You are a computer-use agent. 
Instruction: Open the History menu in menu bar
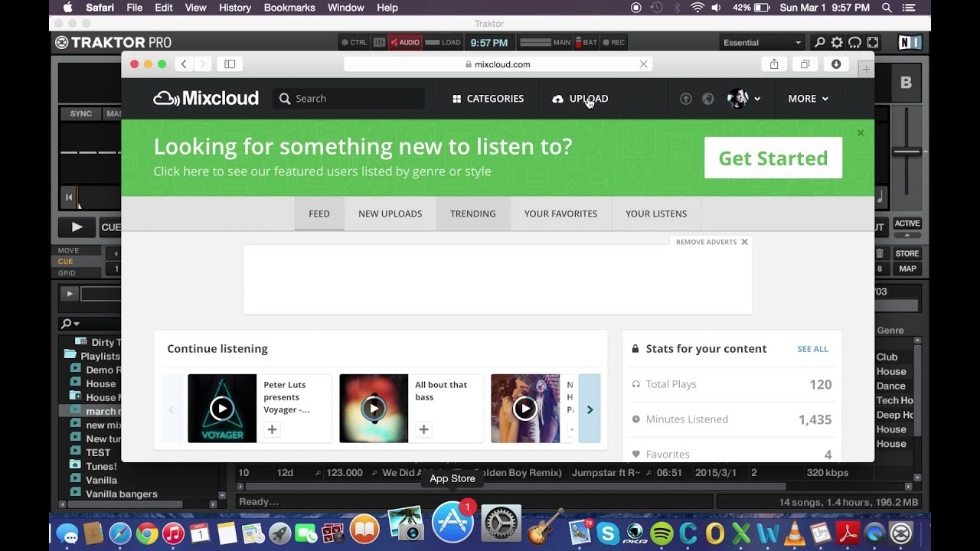pyautogui.click(x=235, y=8)
